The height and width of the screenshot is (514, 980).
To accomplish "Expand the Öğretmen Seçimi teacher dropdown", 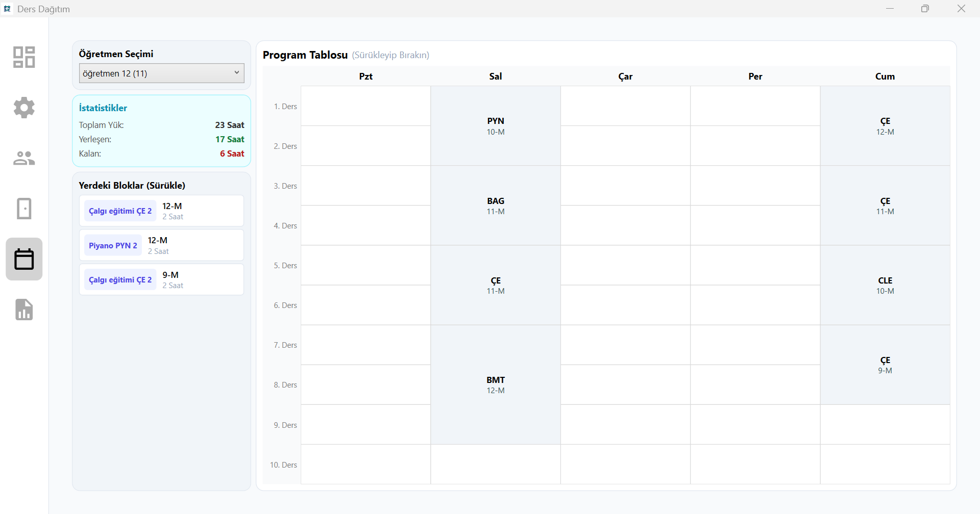I will coord(161,73).
